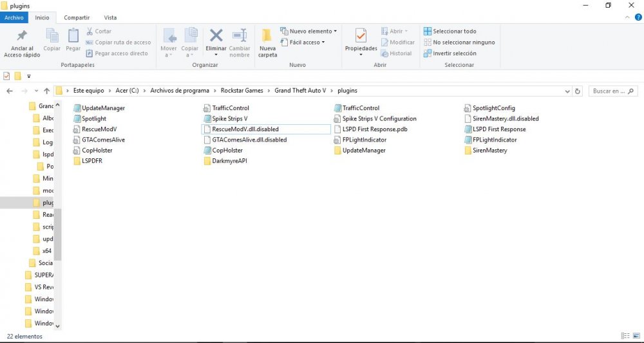The height and width of the screenshot is (343, 644).
Task: Click the navigation pane scroll-down arrow
Action: pyautogui.click(x=57, y=326)
